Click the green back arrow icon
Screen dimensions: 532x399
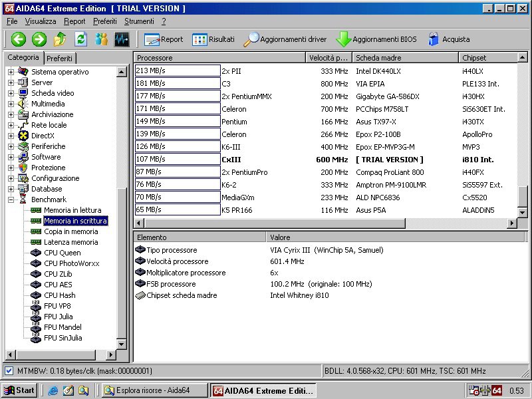click(19, 39)
